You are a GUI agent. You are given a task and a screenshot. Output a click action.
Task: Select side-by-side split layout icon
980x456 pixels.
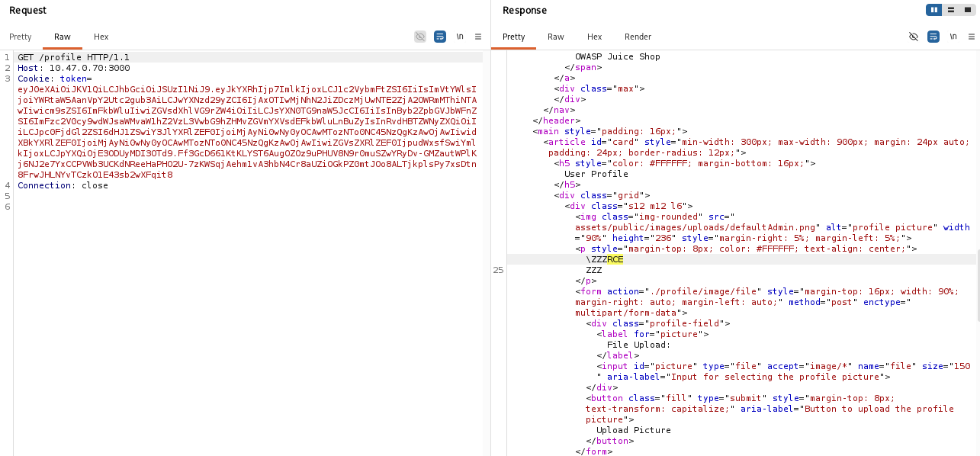[x=933, y=10]
